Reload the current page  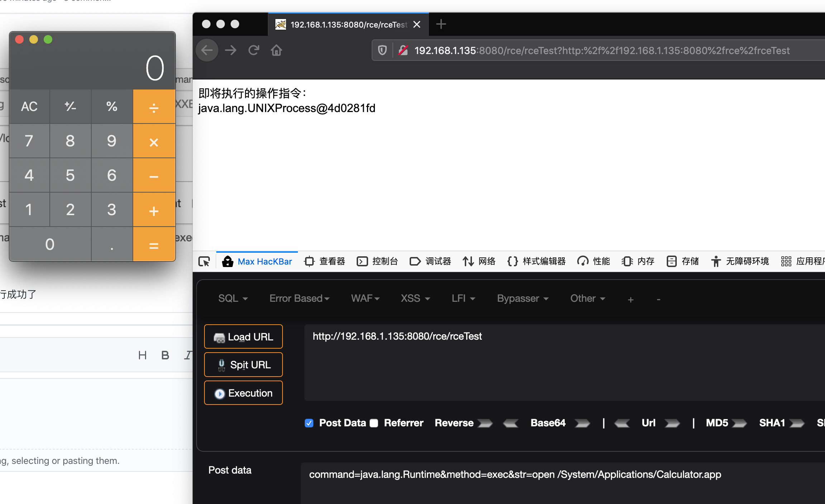(x=254, y=50)
